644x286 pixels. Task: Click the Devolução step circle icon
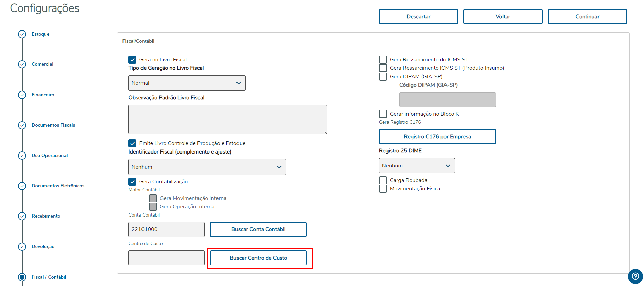(22, 247)
